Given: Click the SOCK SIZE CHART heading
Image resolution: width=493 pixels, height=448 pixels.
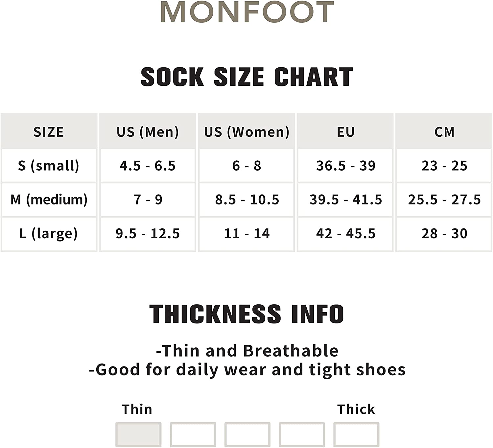Looking at the screenshot, I should click(x=246, y=77).
